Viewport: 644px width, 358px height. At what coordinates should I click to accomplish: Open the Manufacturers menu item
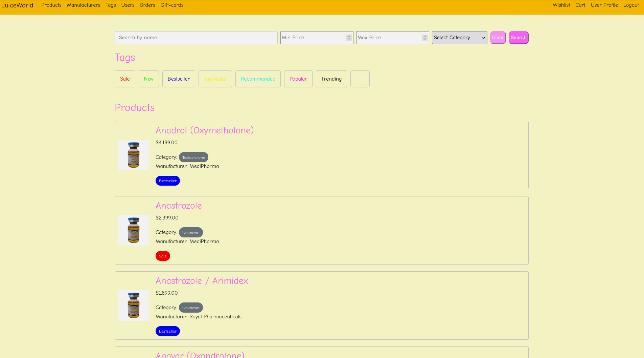[x=84, y=5]
